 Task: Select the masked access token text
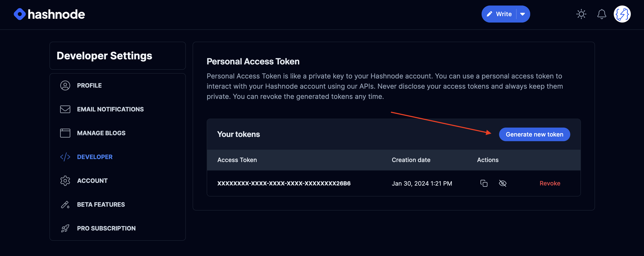click(x=284, y=183)
